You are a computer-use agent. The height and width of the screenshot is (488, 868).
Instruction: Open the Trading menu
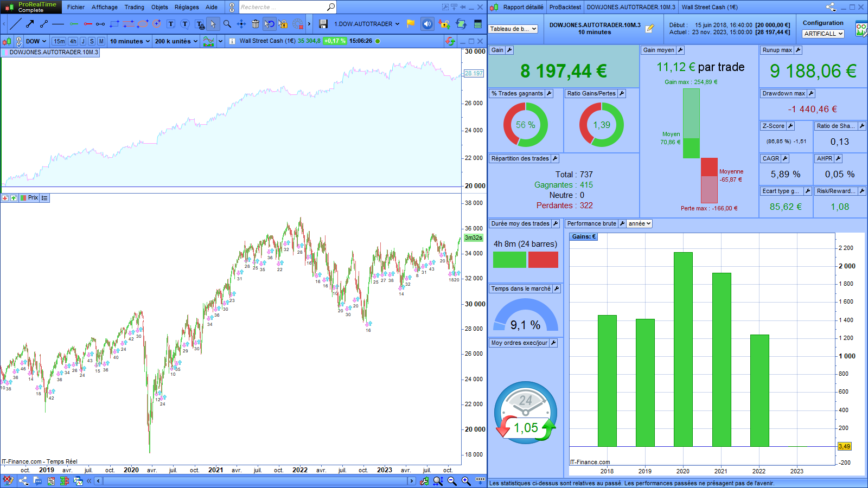[135, 7]
